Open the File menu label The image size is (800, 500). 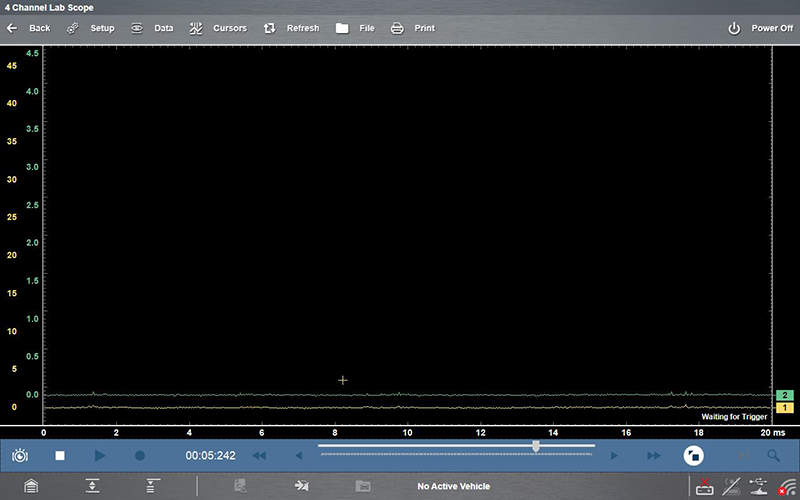pyautogui.click(x=367, y=29)
